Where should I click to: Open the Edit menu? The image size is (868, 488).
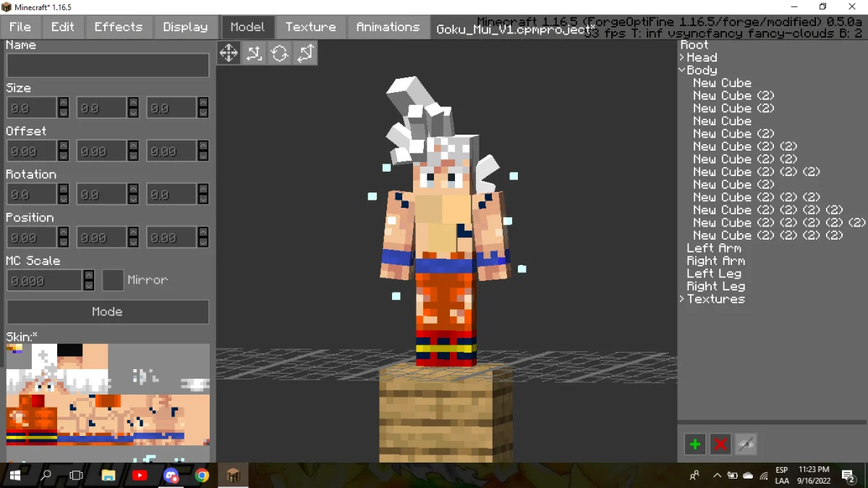tap(63, 27)
